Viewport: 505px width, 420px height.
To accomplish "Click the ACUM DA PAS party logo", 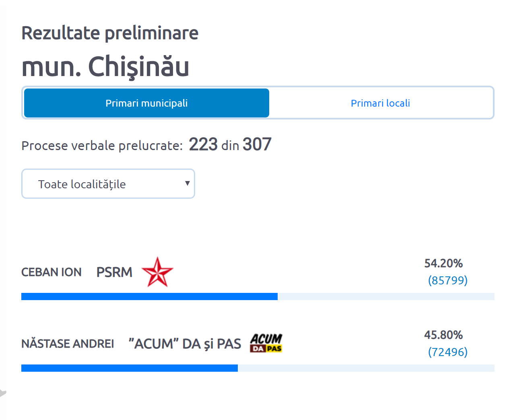I will tap(266, 343).
